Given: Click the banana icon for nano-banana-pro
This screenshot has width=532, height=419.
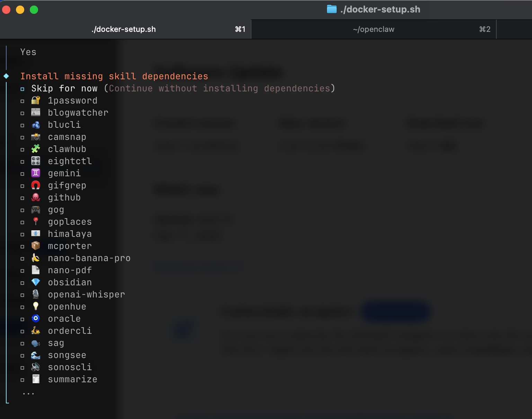Looking at the screenshot, I should click(36, 258).
